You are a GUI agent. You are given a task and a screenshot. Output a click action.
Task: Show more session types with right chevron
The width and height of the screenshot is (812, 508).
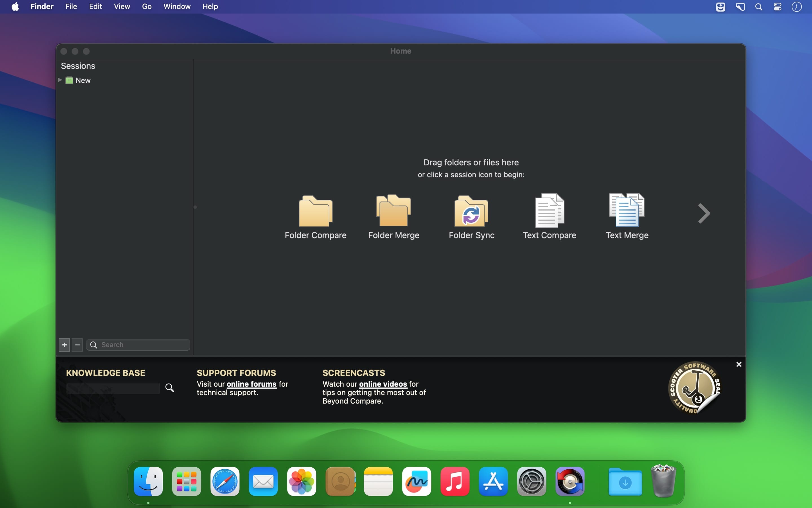pos(704,213)
